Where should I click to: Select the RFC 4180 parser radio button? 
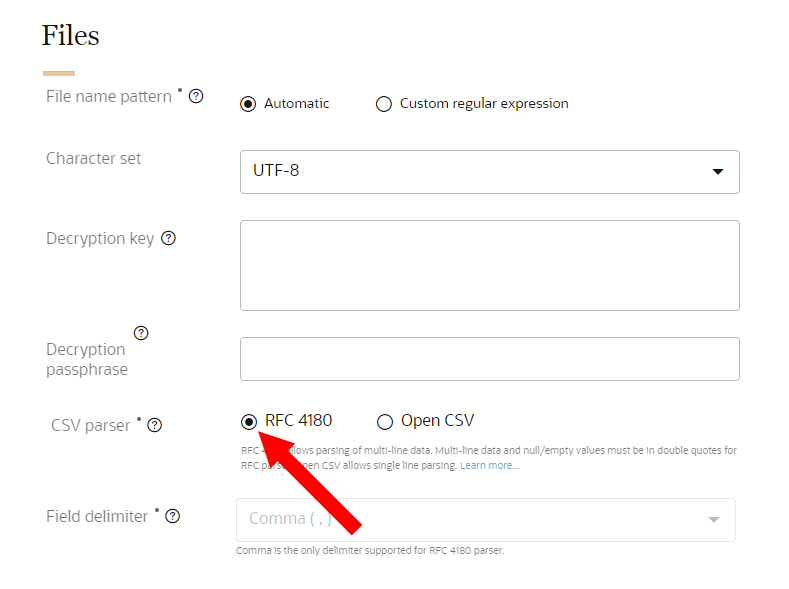249,421
